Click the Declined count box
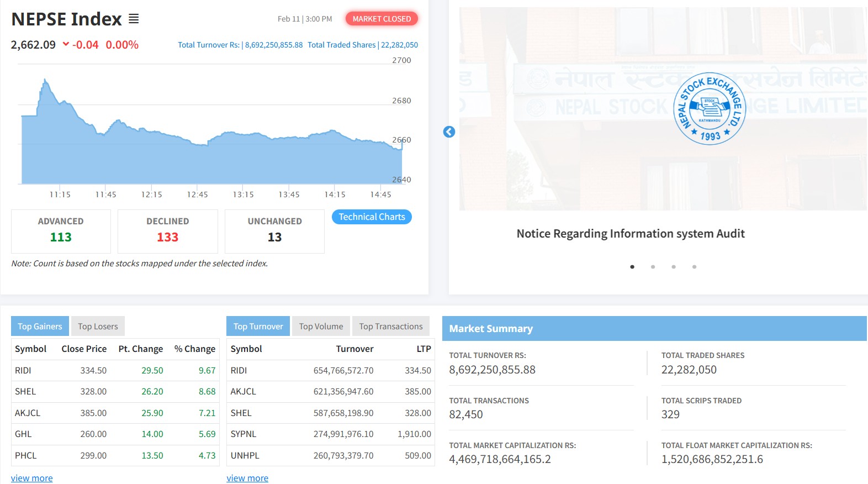Viewport: 868px width, 484px height. (168, 231)
